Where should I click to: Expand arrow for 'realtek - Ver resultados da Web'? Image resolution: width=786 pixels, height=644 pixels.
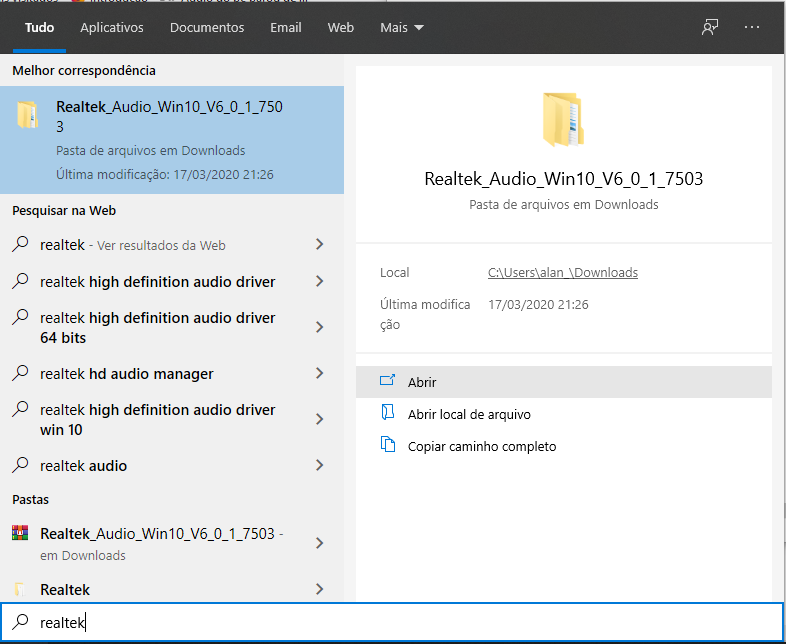click(x=319, y=244)
